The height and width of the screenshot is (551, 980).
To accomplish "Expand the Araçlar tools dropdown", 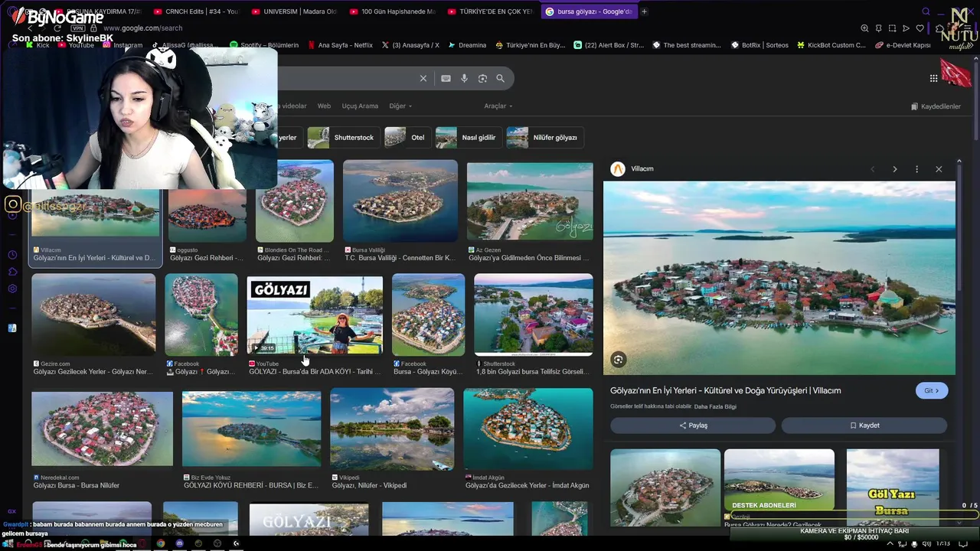I will (498, 106).
